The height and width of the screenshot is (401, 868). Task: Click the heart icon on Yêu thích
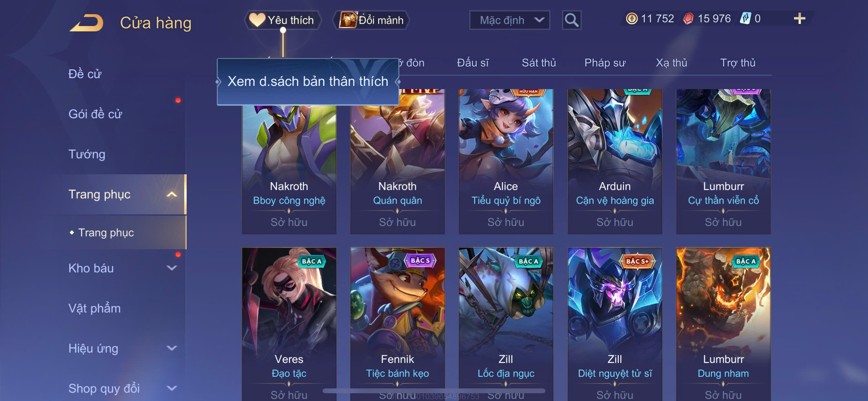click(257, 20)
